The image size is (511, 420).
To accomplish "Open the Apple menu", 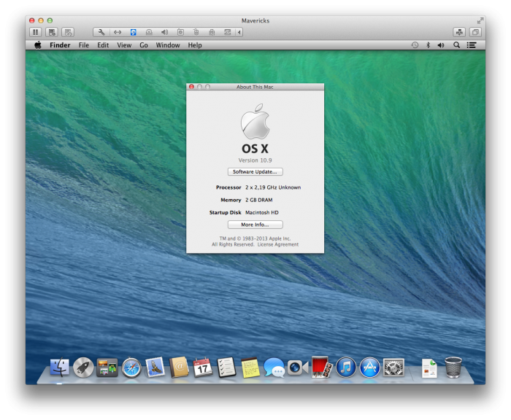I will pos(38,45).
